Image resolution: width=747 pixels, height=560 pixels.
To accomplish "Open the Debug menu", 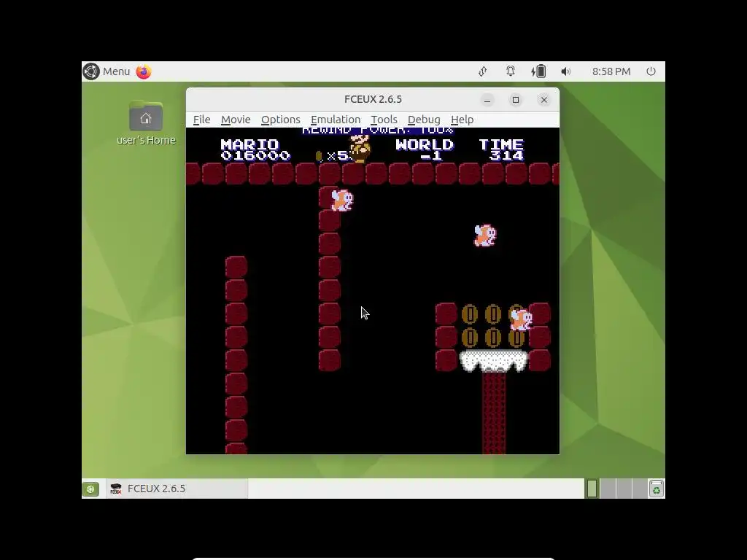I will pyautogui.click(x=424, y=120).
